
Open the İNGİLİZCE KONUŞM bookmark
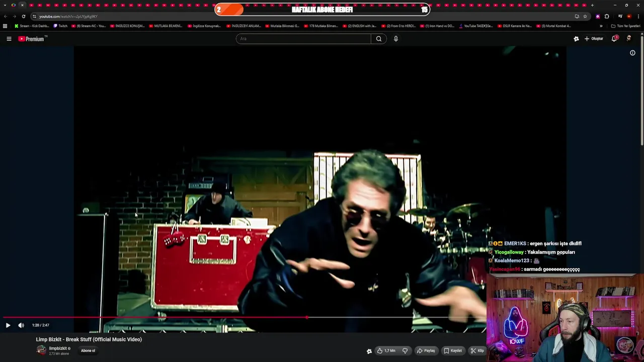click(x=127, y=26)
